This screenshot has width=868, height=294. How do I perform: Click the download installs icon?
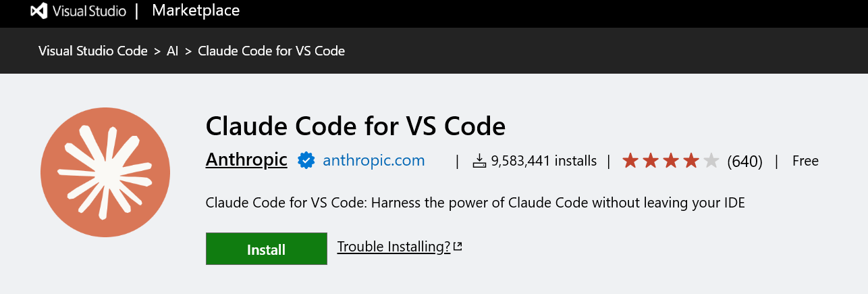click(x=479, y=161)
